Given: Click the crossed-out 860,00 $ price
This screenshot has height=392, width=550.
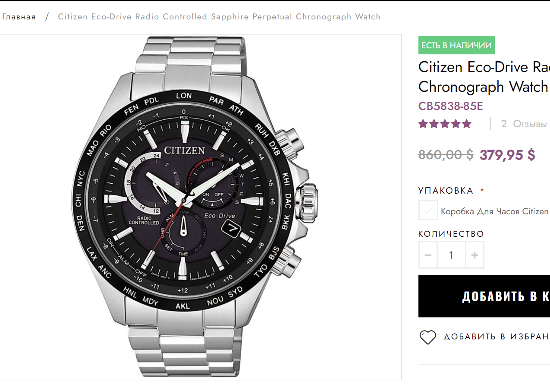Looking at the screenshot, I should [446, 154].
